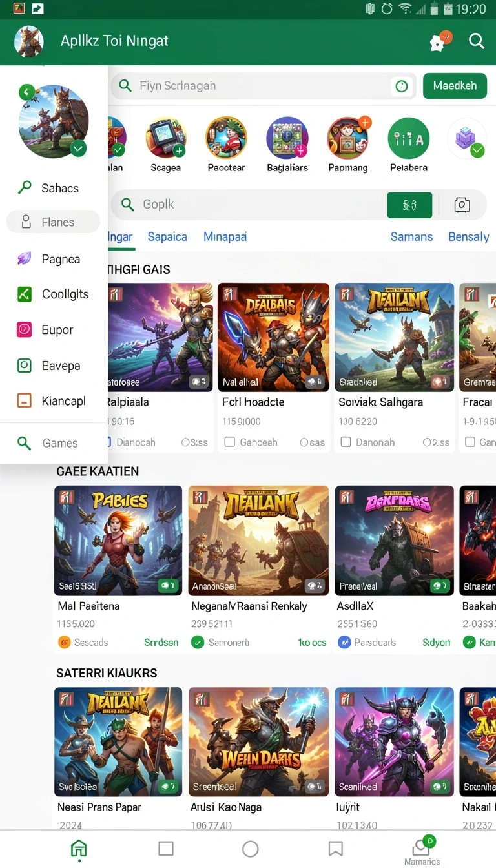Image resolution: width=496 pixels, height=868 pixels.
Task: Open Pagnea in the side drawer
Action: [54, 259]
